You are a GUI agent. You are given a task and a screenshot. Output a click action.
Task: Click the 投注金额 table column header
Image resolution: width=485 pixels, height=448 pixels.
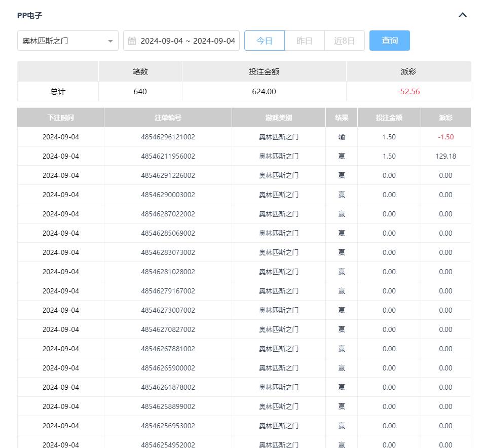[x=389, y=118]
